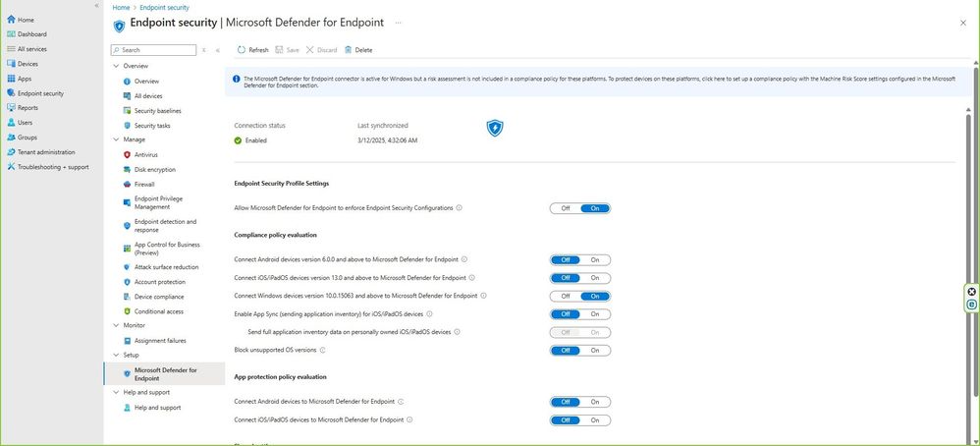Click Endpoint security shield icon in left nav
980x446 pixels.
click(11, 93)
